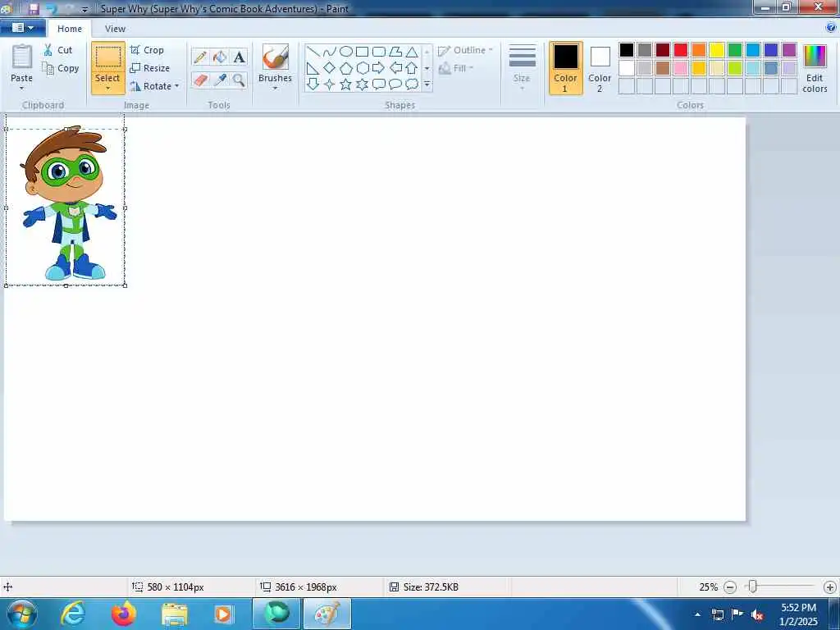Choose the Right arrow shape
Screen dimensions: 840x630
tap(379, 68)
